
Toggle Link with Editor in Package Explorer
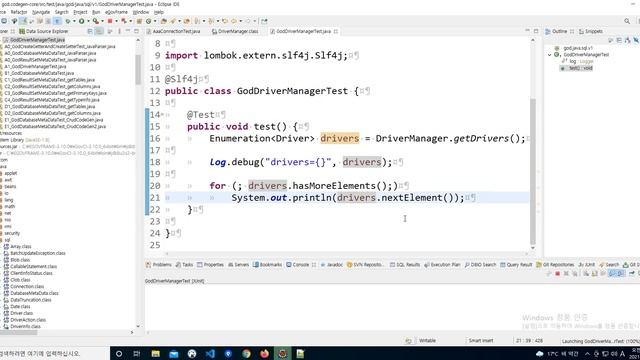99,31
